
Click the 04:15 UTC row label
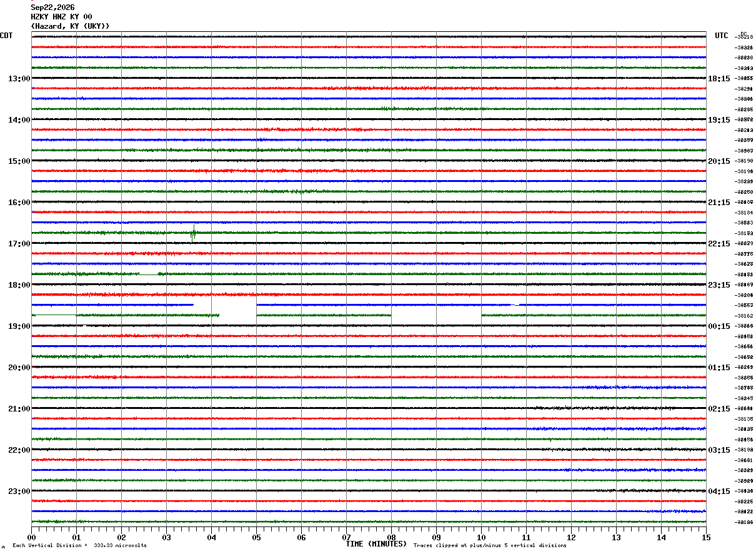click(719, 491)
